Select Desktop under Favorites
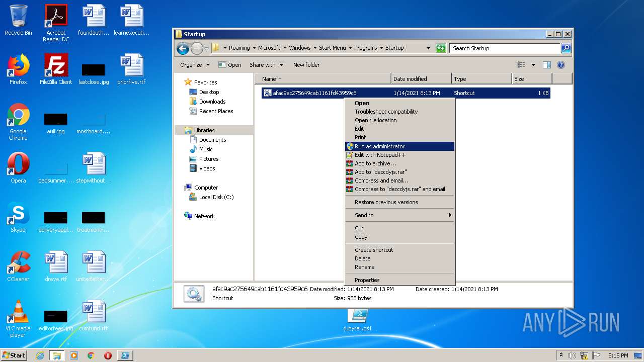This screenshot has width=644, height=362. 209,92
